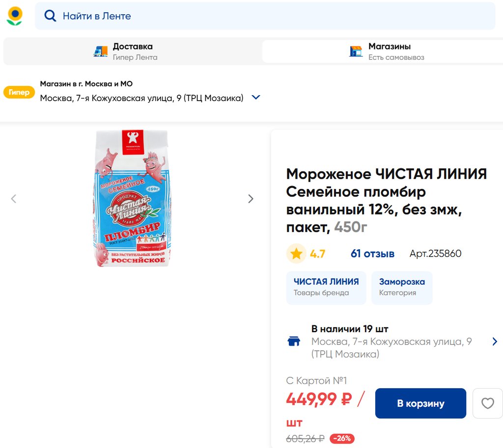The height and width of the screenshot is (448, 503).
Task: Add product to favorites with heart icon
Action: pyautogui.click(x=487, y=403)
